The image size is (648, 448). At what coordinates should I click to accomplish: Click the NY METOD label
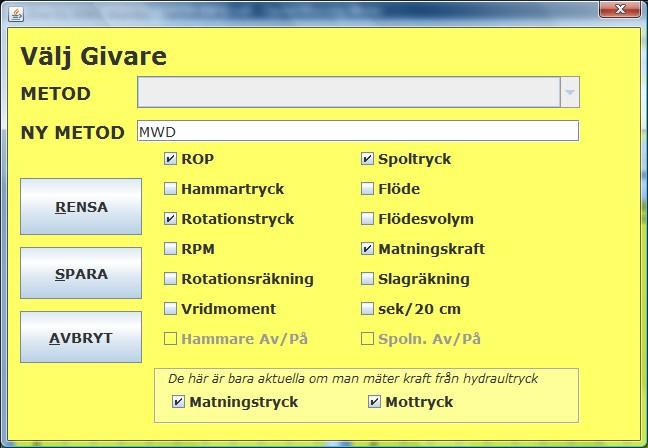coord(73,133)
